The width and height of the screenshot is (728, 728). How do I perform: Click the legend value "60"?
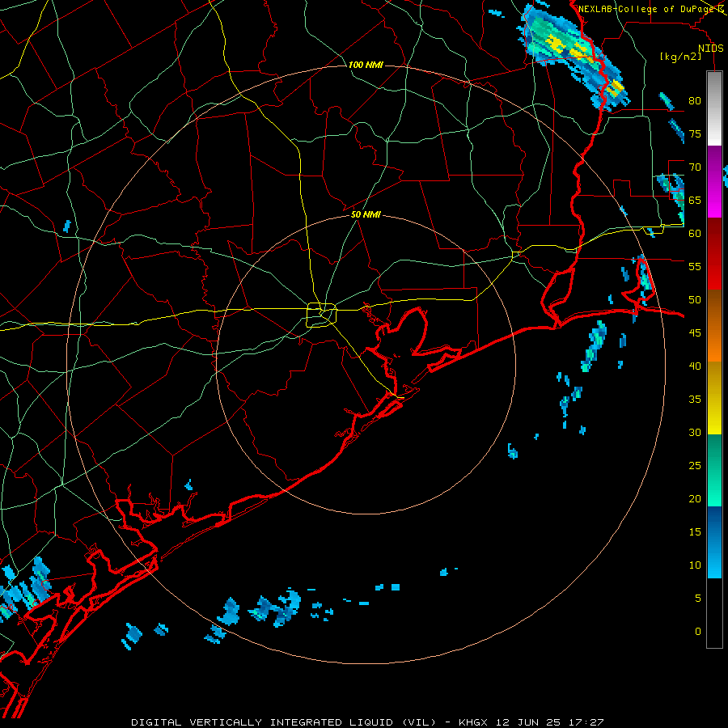(695, 234)
